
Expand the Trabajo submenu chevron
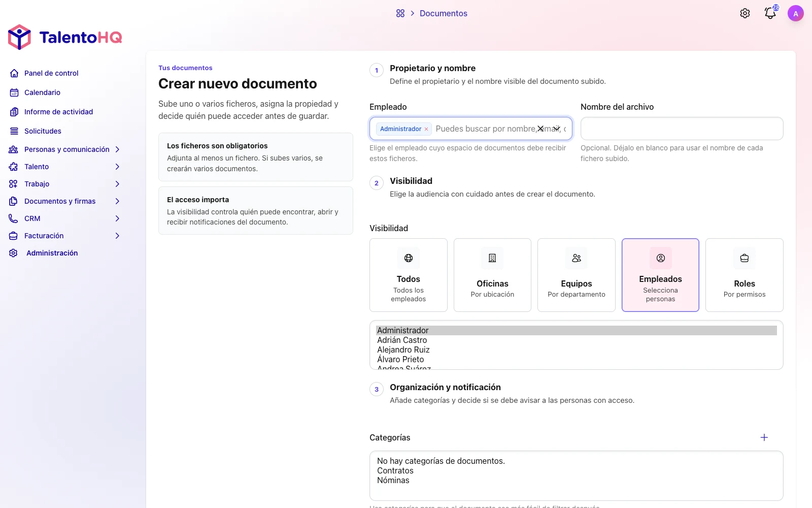tap(117, 184)
